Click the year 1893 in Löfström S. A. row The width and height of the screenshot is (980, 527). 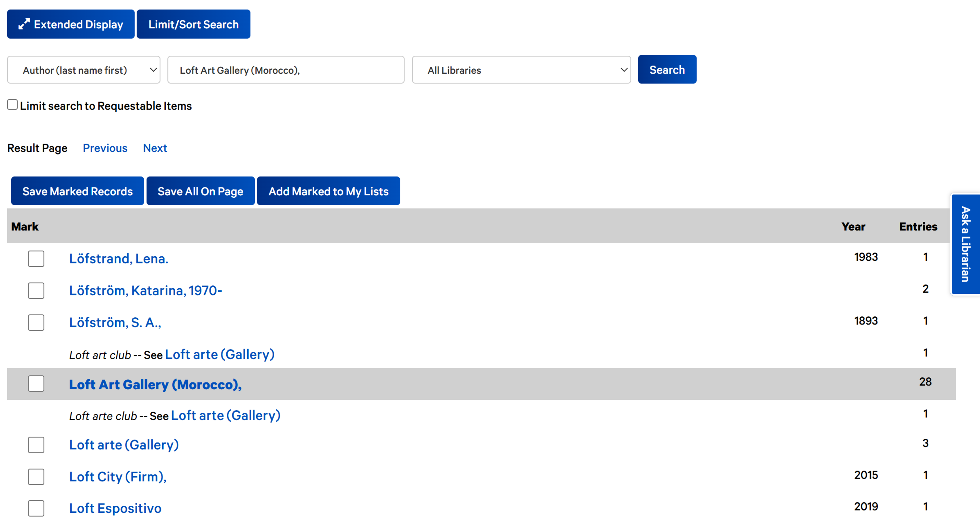pyautogui.click(x=866, y=321)
